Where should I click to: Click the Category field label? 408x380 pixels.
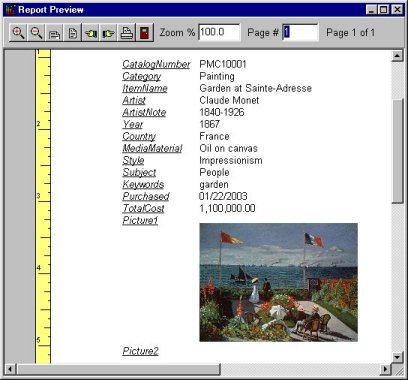[141, 76]
